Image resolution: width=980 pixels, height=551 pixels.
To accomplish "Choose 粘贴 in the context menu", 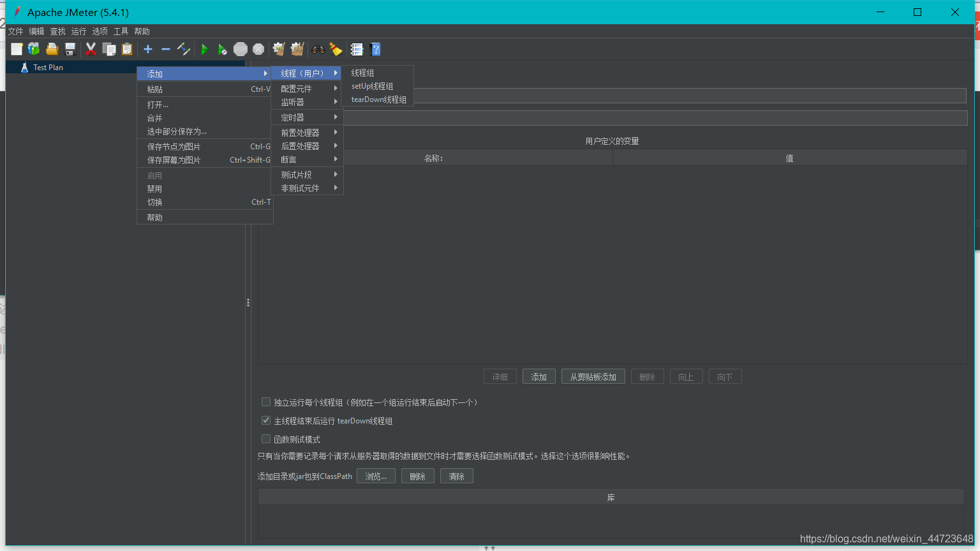I will 204,89.
